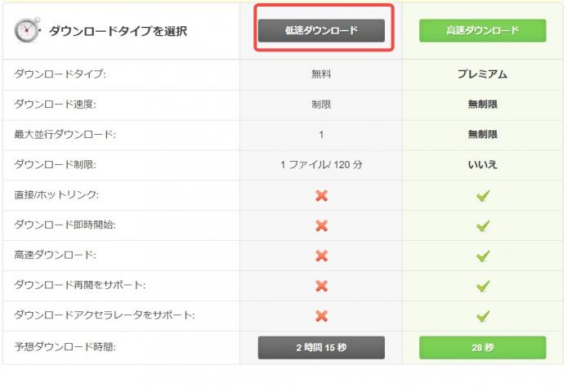Click the green 28 秒 button
This screenshot has width=572, height=392.
tap(482, 347)
